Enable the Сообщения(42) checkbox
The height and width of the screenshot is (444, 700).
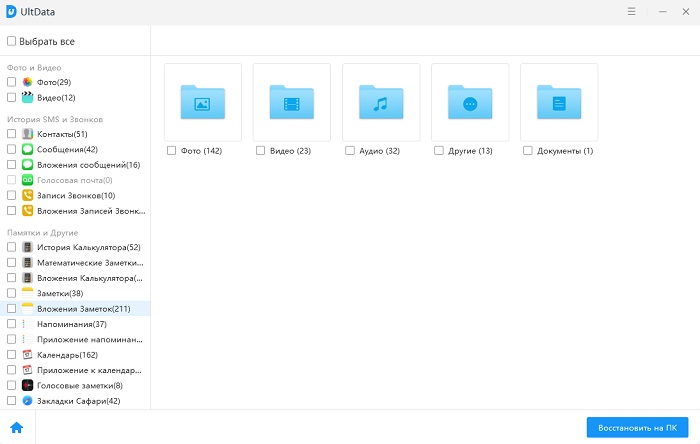12,149
